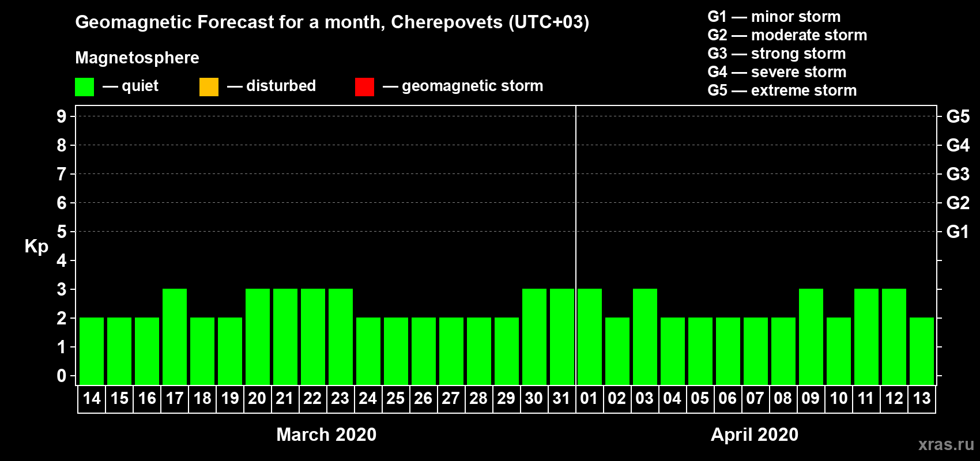Screen dimensions: 980x461
Task: Click date label 02 in April
Action: (617, 398)
